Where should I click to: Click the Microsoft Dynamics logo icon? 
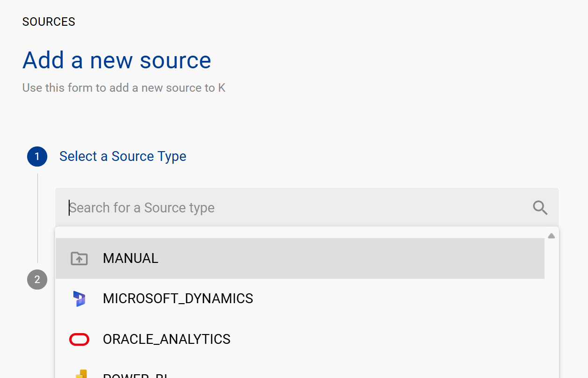click(x=79, y=298)
